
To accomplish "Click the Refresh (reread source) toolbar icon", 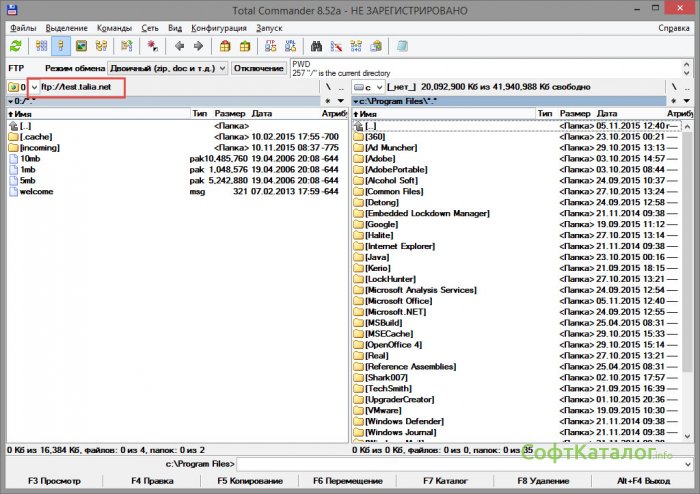I will pos(15,46).
